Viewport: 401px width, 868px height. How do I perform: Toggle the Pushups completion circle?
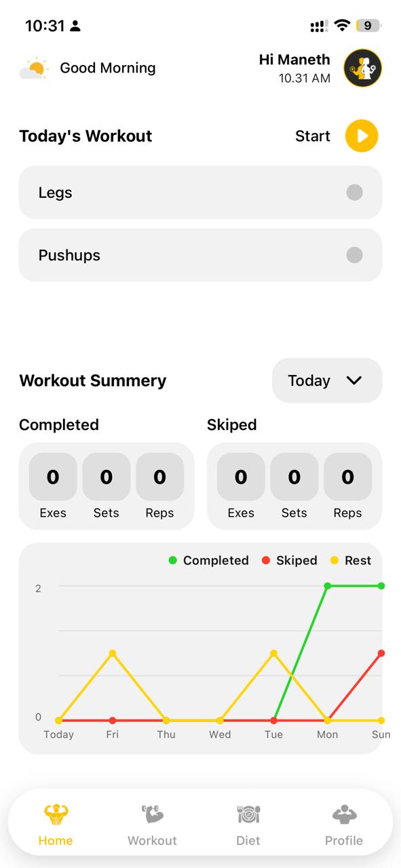point(354,255)
